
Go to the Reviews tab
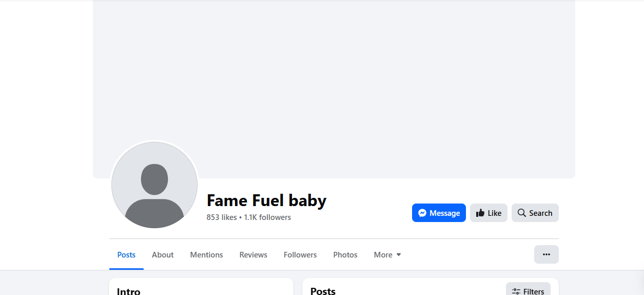point(253,255)
